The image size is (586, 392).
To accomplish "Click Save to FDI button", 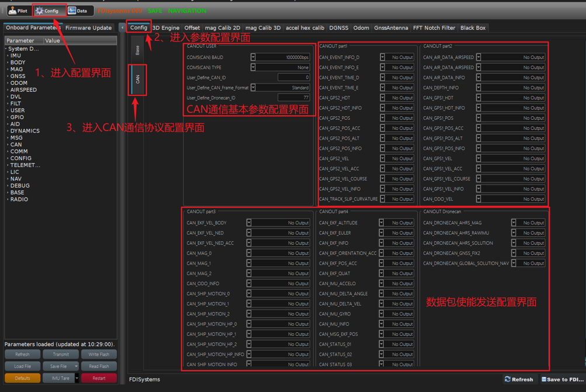I will pos(563,379).
